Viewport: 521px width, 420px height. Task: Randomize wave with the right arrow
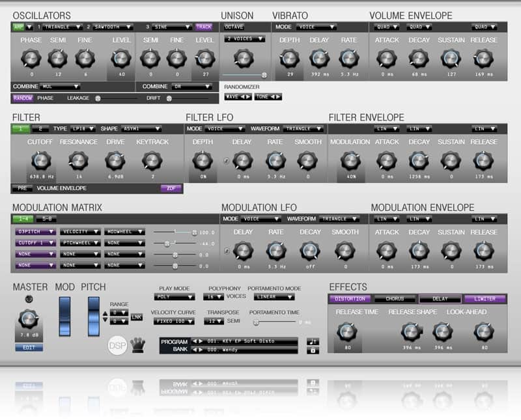pyautogui.click(x=248, y=96)
